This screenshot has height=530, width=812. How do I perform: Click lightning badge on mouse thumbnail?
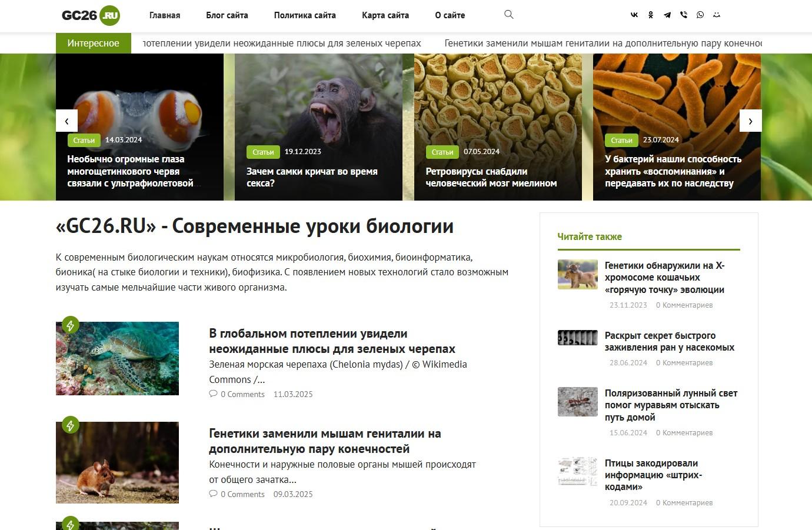pos(71,425)
